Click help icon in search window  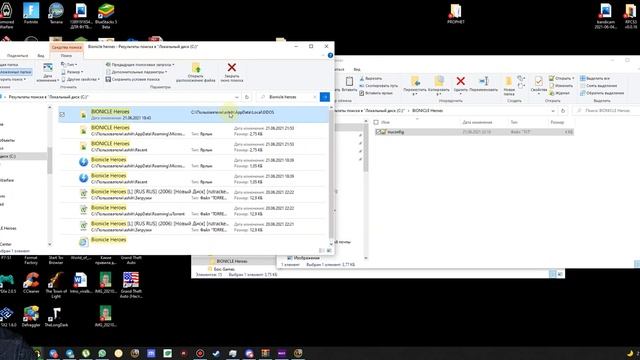(x=330, y=55)
